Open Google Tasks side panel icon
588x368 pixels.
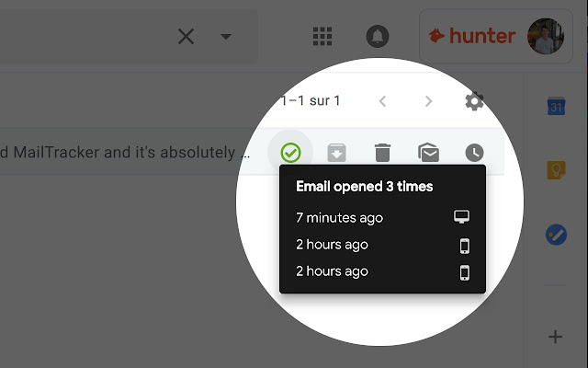556,235
